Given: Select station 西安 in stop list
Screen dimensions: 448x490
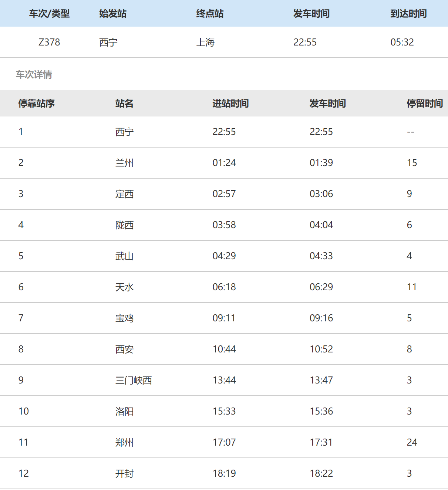Looking at the screenshot, I should click(x=124, y=349).
